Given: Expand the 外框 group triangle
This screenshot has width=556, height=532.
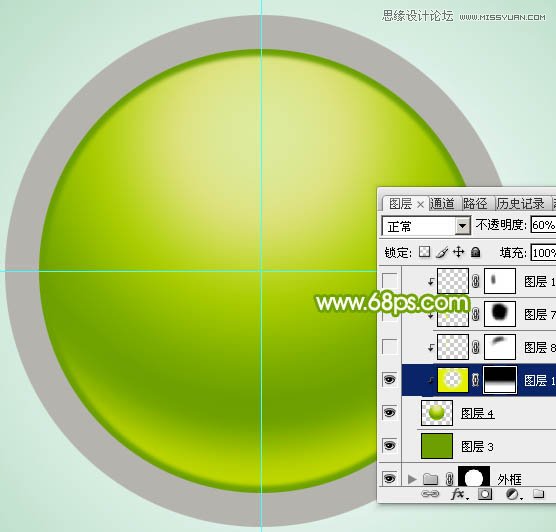Looking at the screenshot, I should (412, 479).
